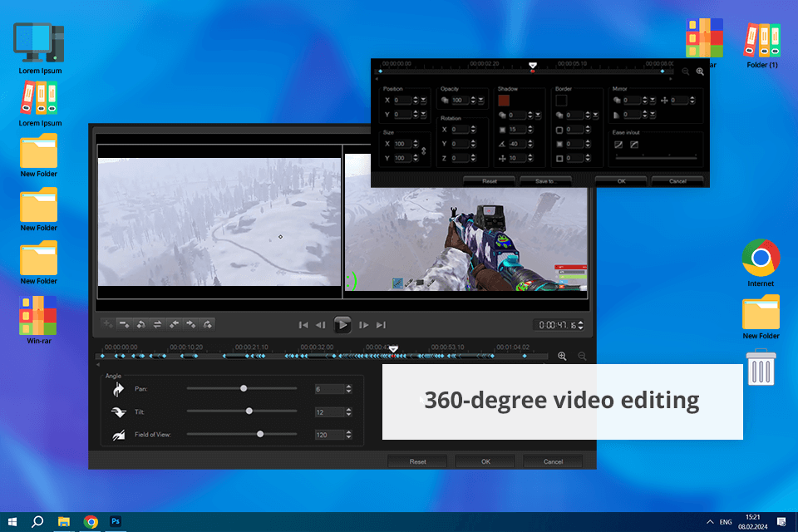This screenshot has height=532, width=798.
Task: Open File Explorer from the taskbar
Action: click(x=64, y=522)
